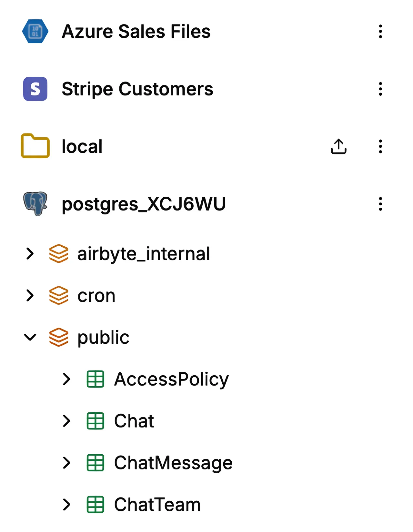413x532 pixels.
Task: Open options menu for Azure Sales Files
Action: [x=380, y=32]
